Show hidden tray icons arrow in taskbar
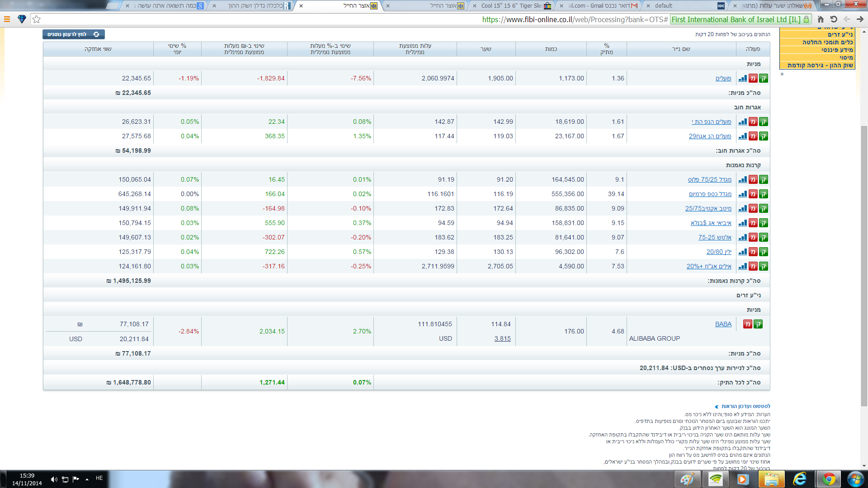The height and width of the screenshot is (488, 868). point(87,479)
